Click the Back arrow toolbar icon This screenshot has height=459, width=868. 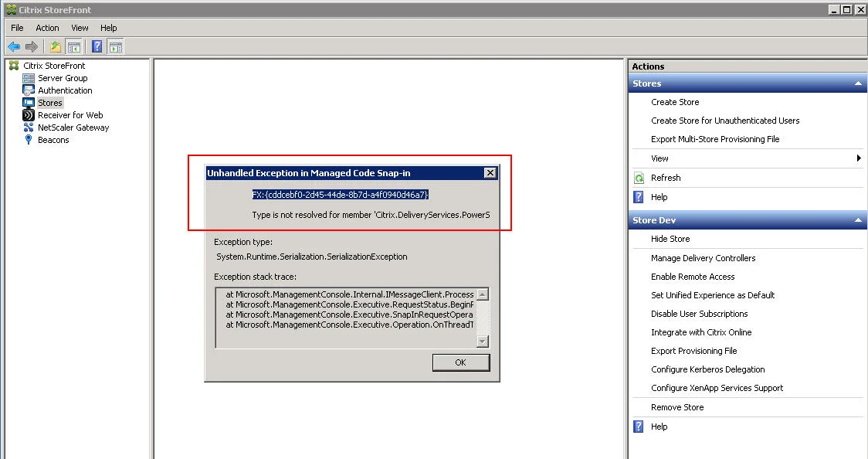14,47
